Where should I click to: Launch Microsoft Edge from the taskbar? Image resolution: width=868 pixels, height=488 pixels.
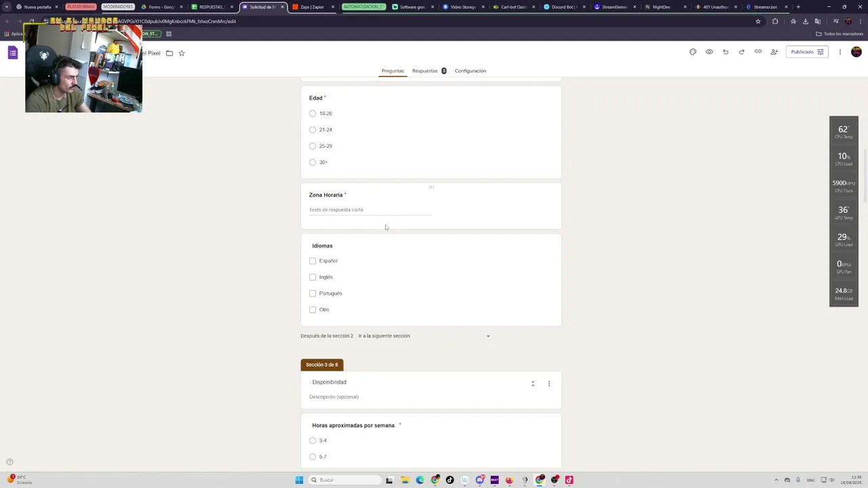click(x=420, y=480)
